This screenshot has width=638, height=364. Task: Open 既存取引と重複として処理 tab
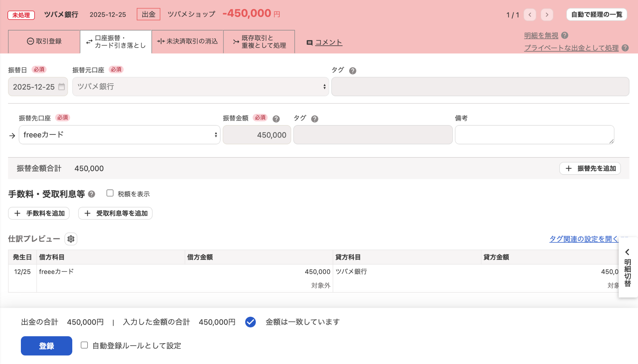(259, 42)
